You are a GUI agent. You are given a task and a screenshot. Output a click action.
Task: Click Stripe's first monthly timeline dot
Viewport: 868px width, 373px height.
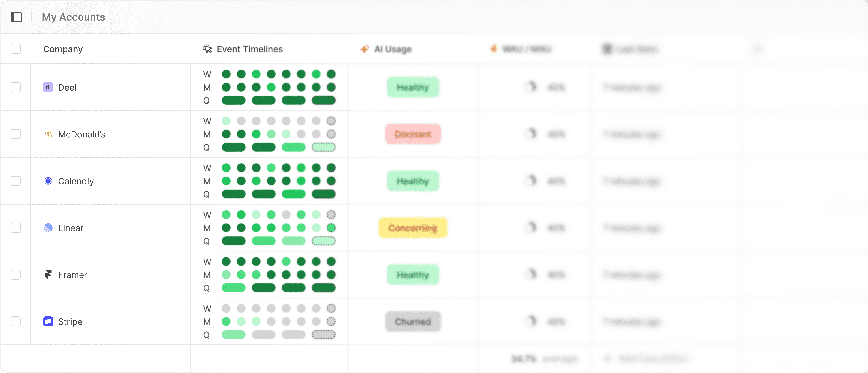[226, 321]
